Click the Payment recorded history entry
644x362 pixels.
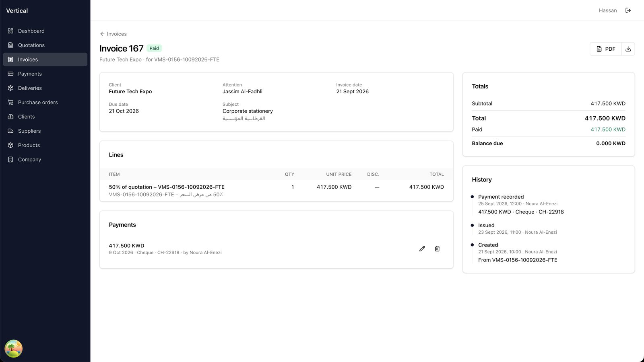[x=501, y=197]
